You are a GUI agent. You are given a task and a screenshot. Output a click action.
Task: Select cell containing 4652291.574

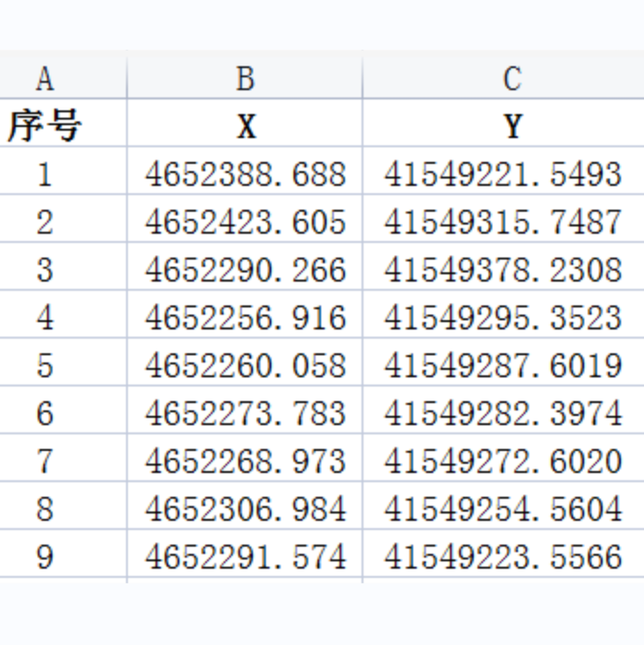[x=245, y=553]
